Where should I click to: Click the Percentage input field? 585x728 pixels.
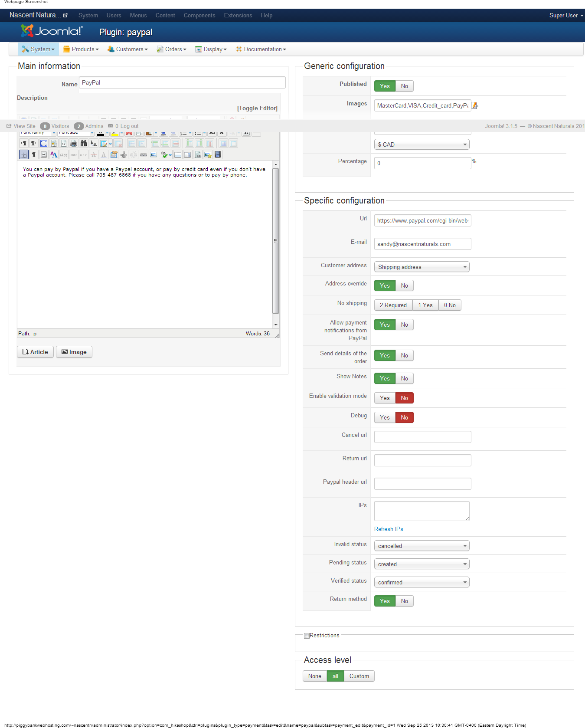423,163
